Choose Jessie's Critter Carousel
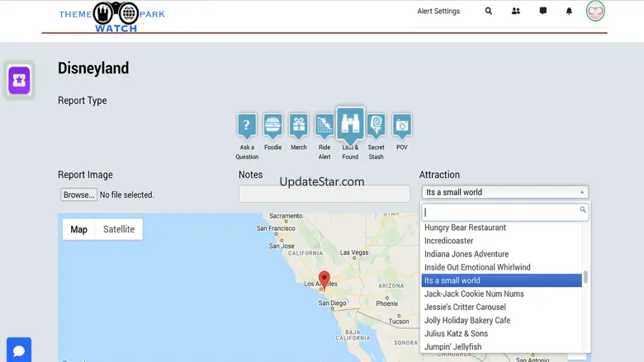This screenshot has width=644, height=362. click(x=501, y=307)
